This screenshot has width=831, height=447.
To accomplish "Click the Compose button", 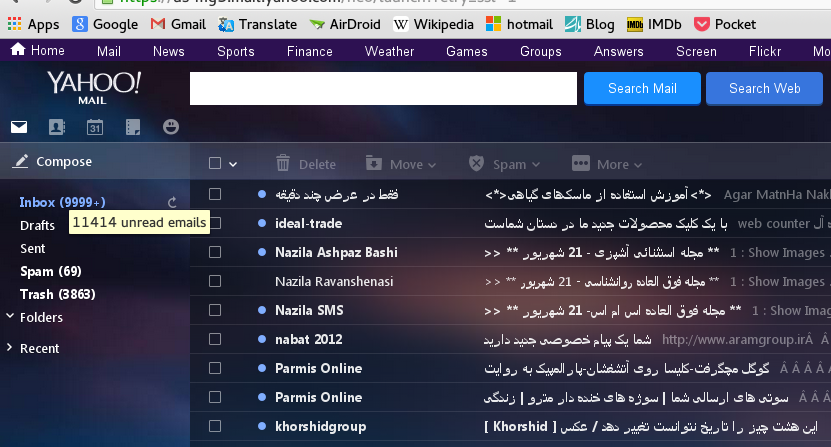I will [63, 161].
